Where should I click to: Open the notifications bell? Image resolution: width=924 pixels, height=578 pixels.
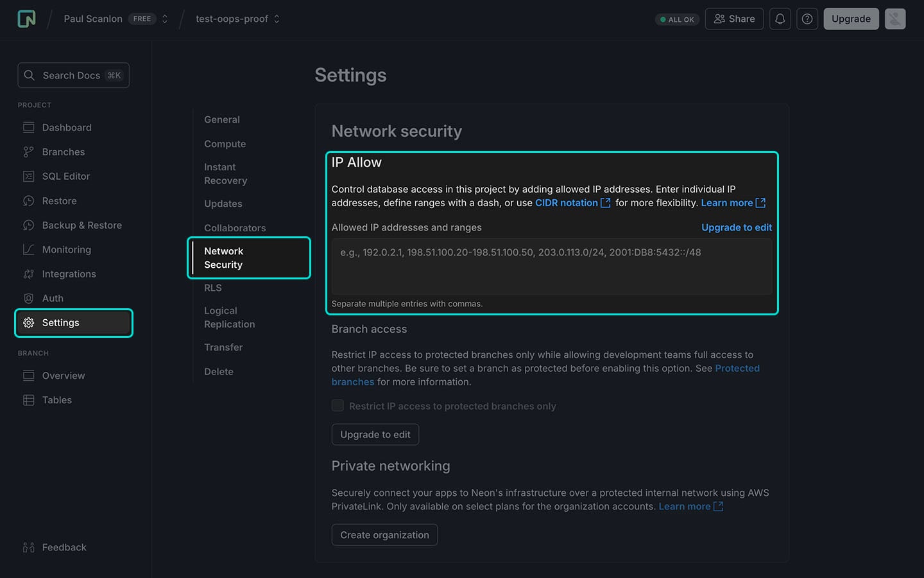(780, 19)
